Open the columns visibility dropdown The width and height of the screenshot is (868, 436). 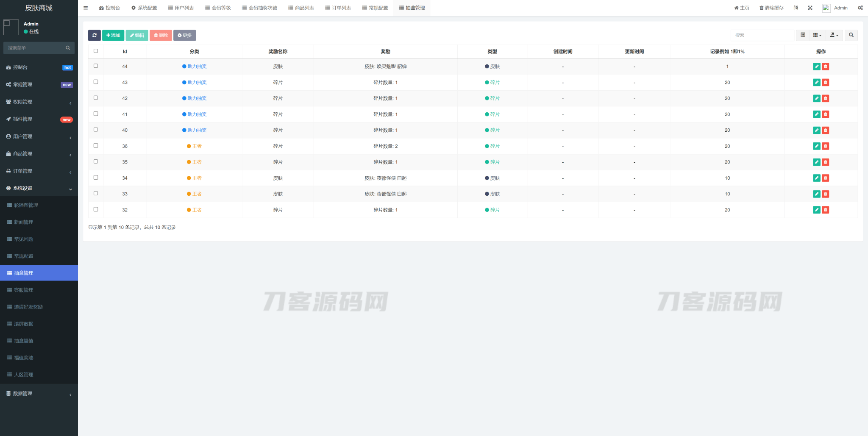click(817, 35)
